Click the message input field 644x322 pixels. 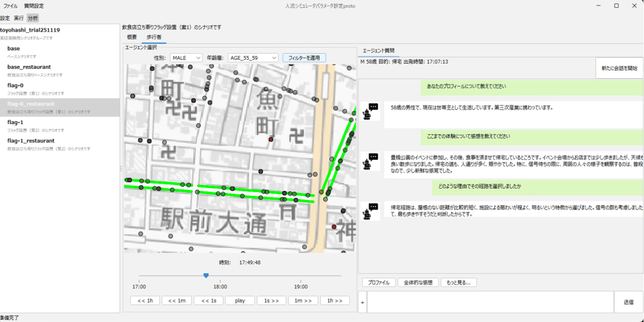[x=490, y=302]
